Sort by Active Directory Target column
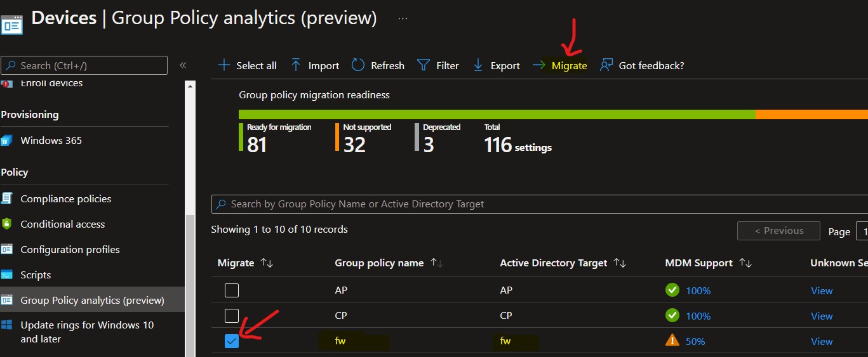 coord(564,263)
